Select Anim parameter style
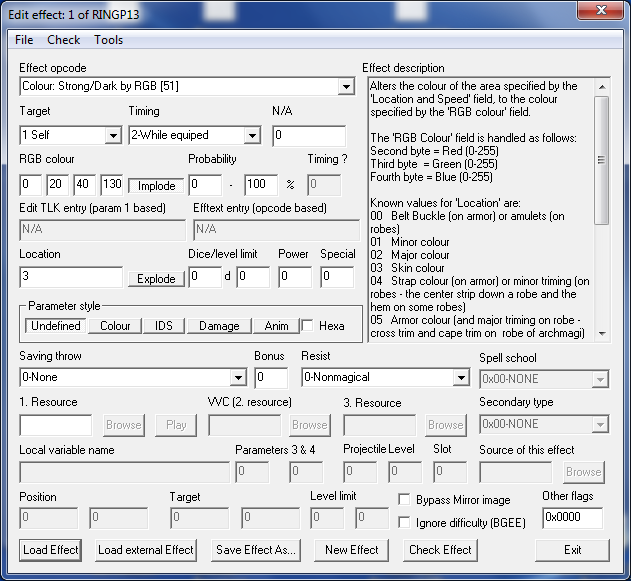631x581 pixels. [276, 326]
